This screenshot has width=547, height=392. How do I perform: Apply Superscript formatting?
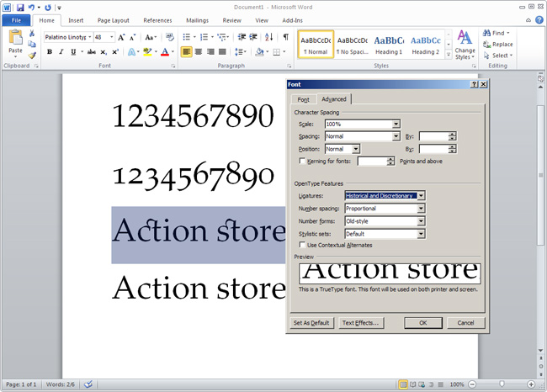click(x=115, y=52)
